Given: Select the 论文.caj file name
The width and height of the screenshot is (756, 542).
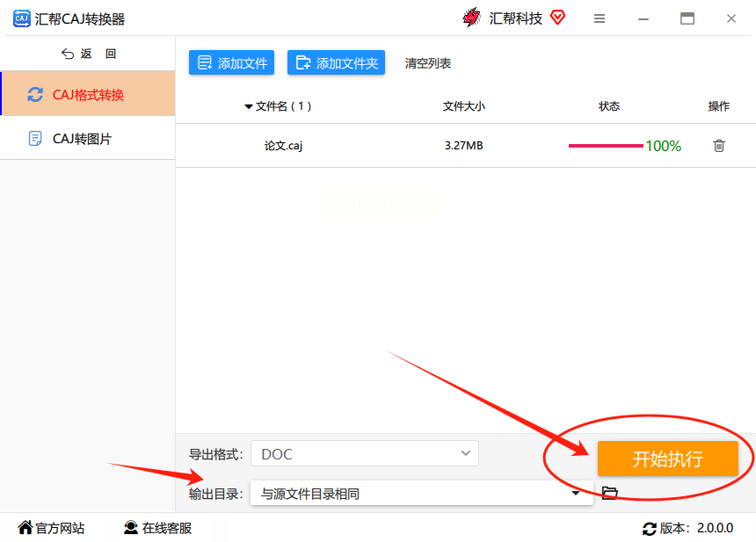Looking at the screenshot, I should pos(283,146).
